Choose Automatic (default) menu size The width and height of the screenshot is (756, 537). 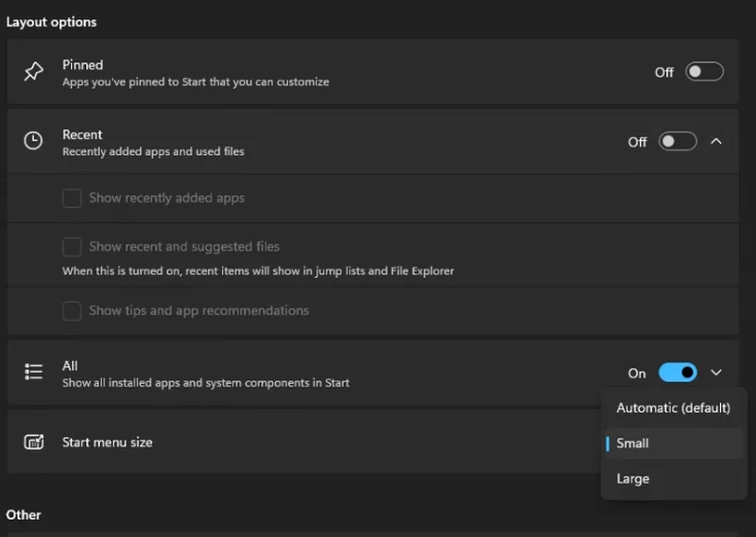point(674,408)
